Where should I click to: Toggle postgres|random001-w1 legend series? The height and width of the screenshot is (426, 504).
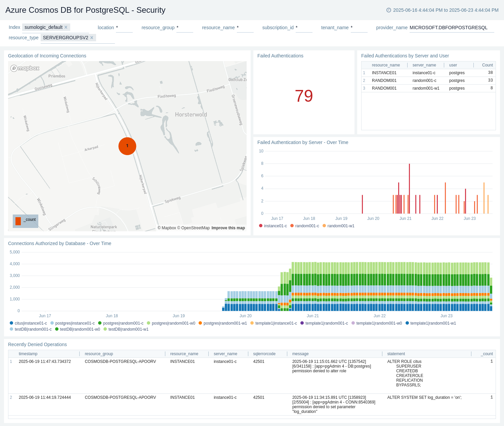(223, 323)
